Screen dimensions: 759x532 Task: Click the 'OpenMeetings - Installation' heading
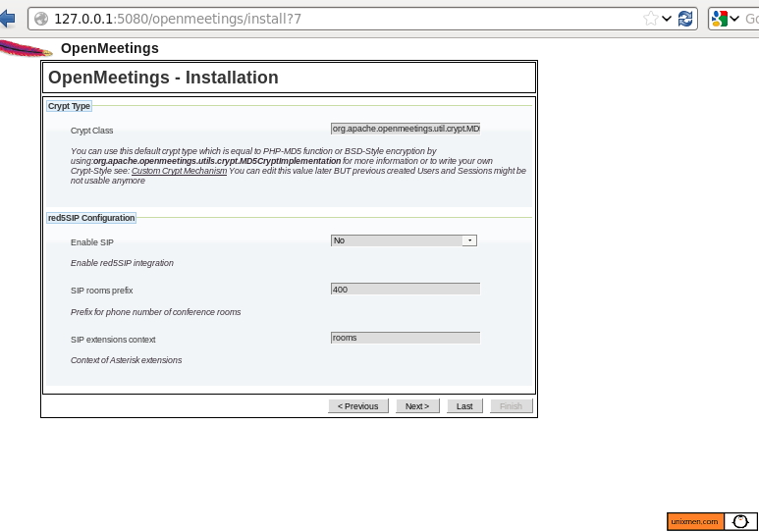163,78
